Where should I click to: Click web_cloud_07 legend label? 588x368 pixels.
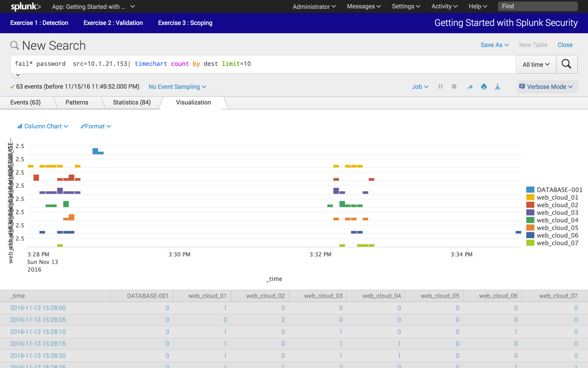coord(557,243)
